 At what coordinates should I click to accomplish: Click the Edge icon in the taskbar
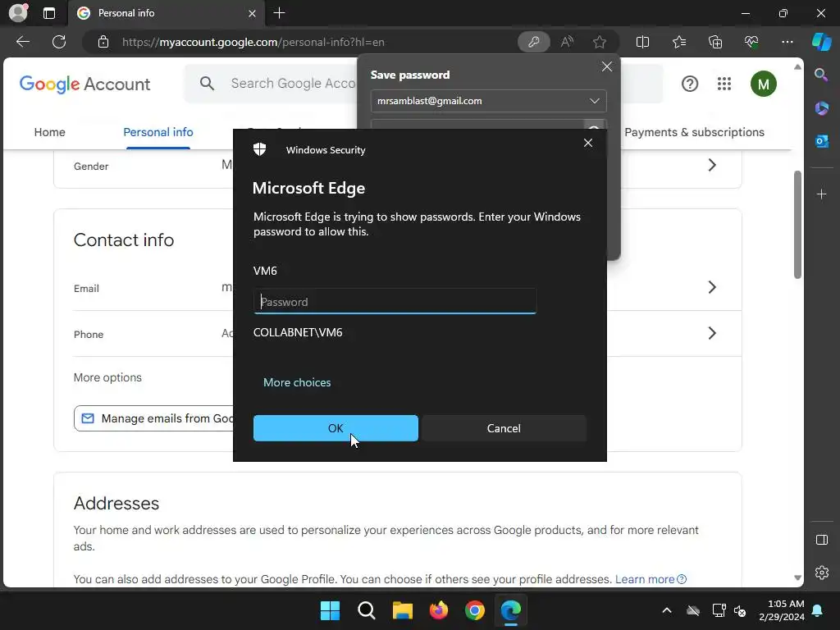[510, 610]
